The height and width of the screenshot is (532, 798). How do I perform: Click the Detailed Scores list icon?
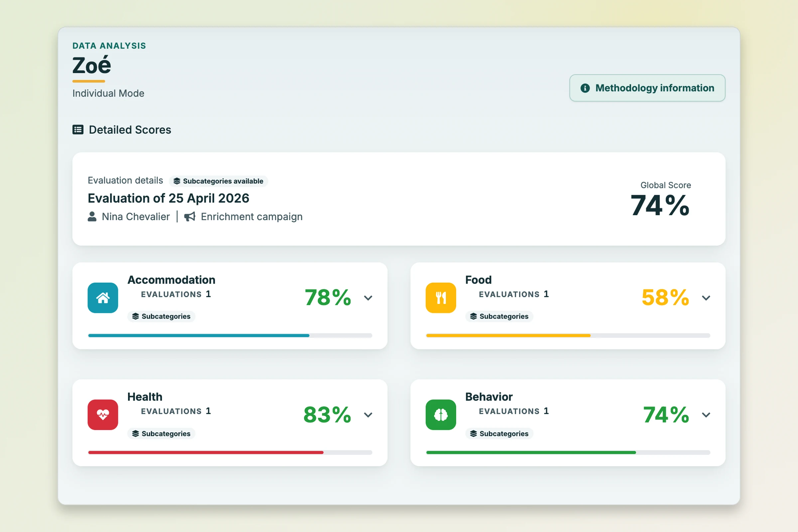coord(78,130)
